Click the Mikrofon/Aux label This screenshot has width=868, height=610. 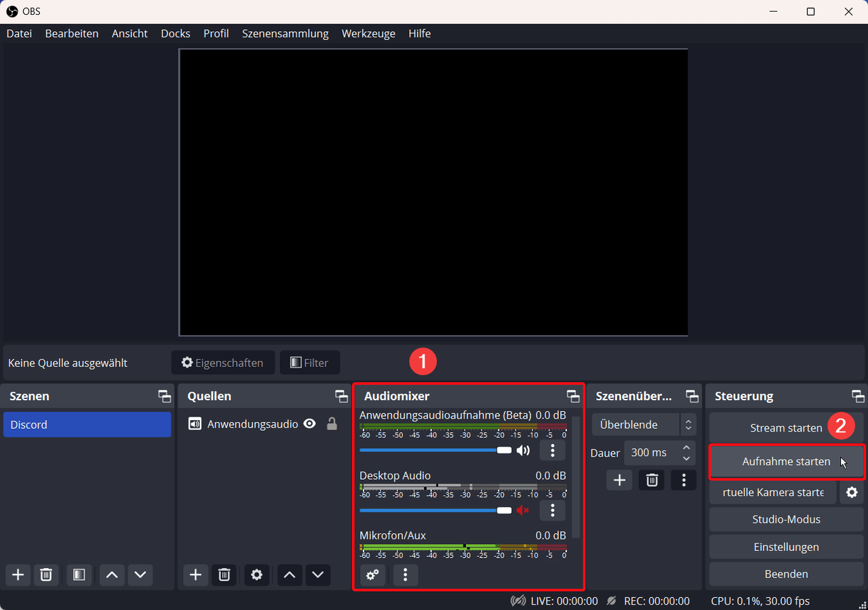(x=393, y=535)
